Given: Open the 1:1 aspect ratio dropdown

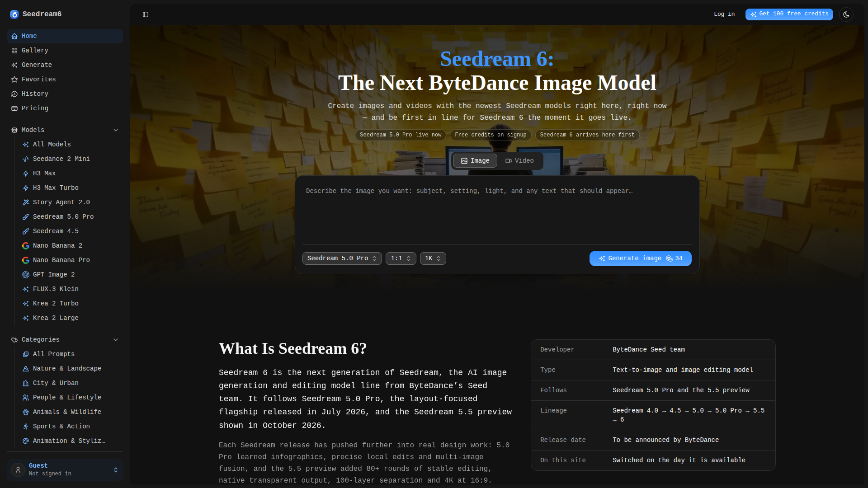Looking at the screenshot, I should pyautogui.click(x=401, y=258).
